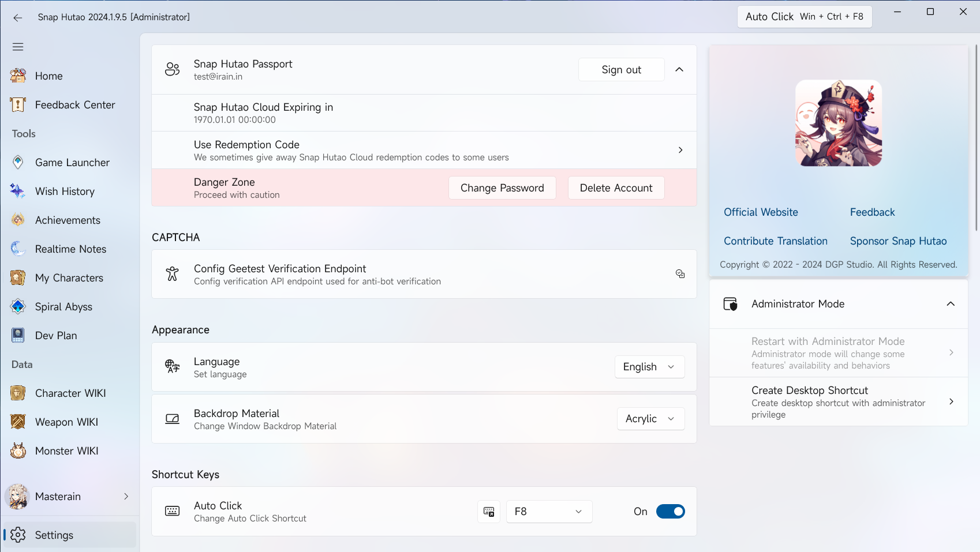
Task: Click the Masterain user avatar
Action: (x=18, y=497)
